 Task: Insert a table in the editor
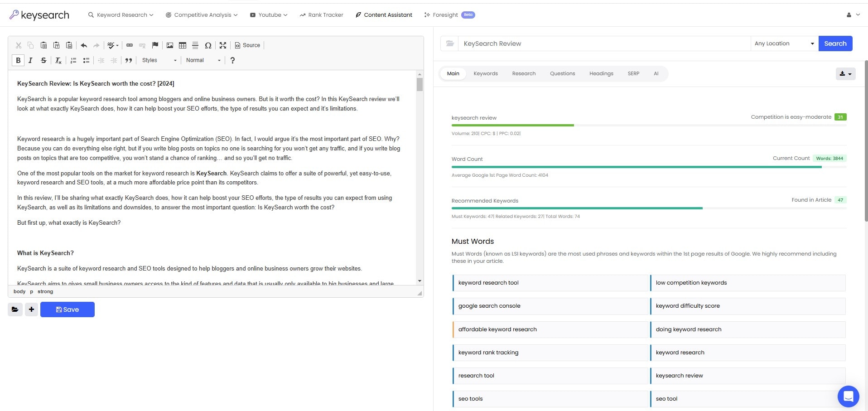click(182, 45)
